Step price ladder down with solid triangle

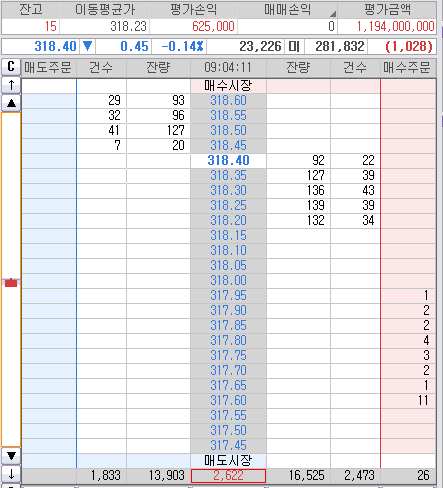11,456
